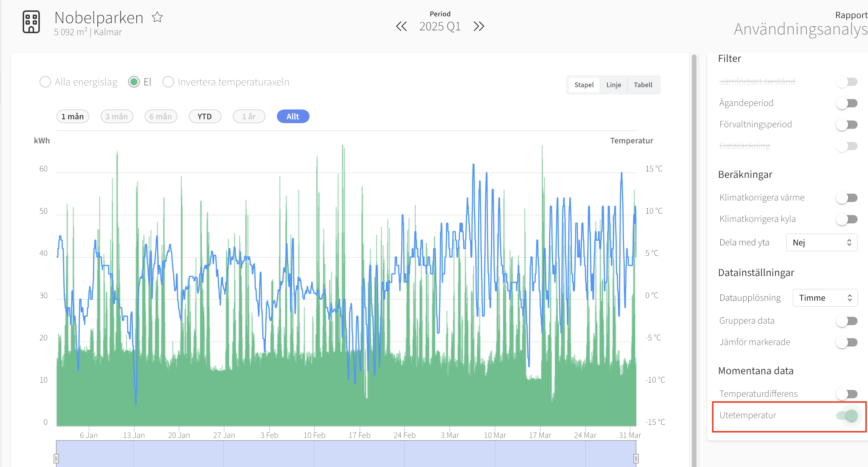Image resolution: width=868 pixels, height=467 pixels.
Task: Mark Nobelparken as favorite with star icon
Action: 157,17
